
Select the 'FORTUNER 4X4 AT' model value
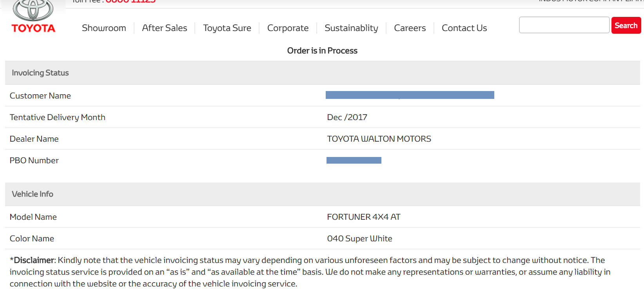[x=364, y=217]
